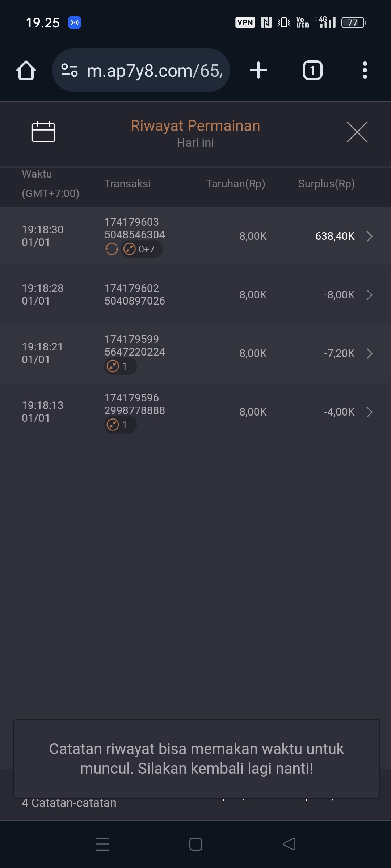Select transaction 174179602 5040897026
Image resolution: width=391 pixels, height=868 pixels.
[134, 294]
